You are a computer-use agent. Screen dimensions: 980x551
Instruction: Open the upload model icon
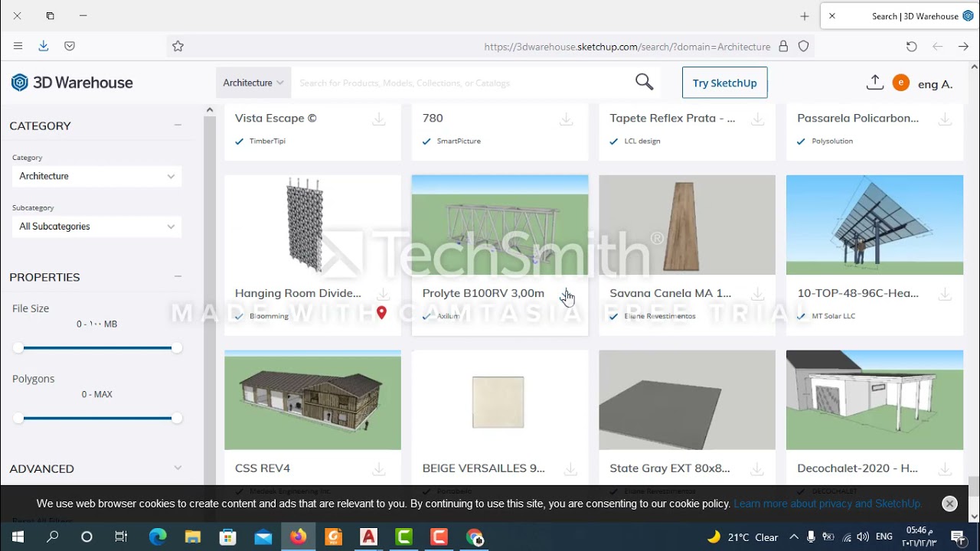pyautogui.click(x=874, y=83)
